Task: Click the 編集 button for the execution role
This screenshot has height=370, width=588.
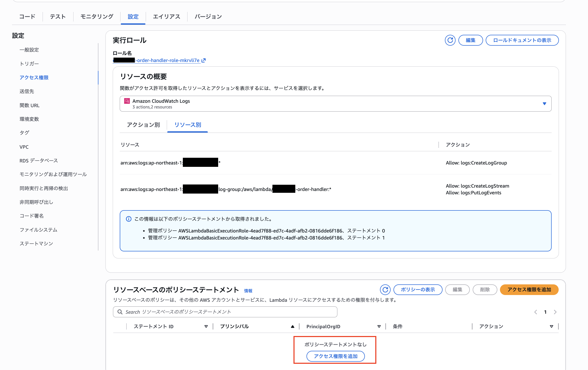Action: [x=470, y=40]
